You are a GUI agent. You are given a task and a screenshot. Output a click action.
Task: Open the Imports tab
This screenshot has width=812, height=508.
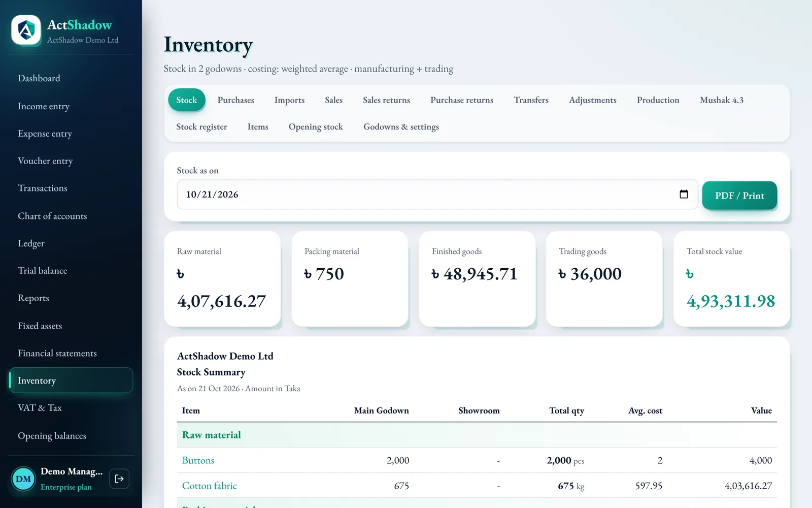[289, 100]
